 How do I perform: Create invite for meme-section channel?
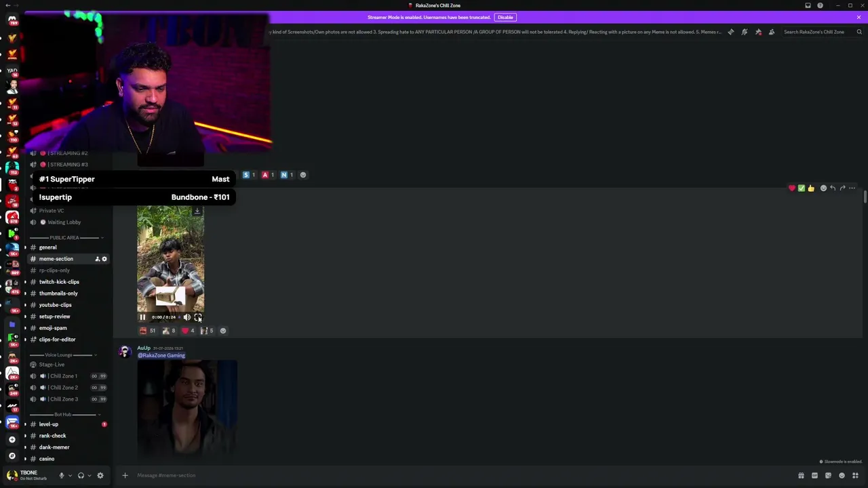(97, 259)
